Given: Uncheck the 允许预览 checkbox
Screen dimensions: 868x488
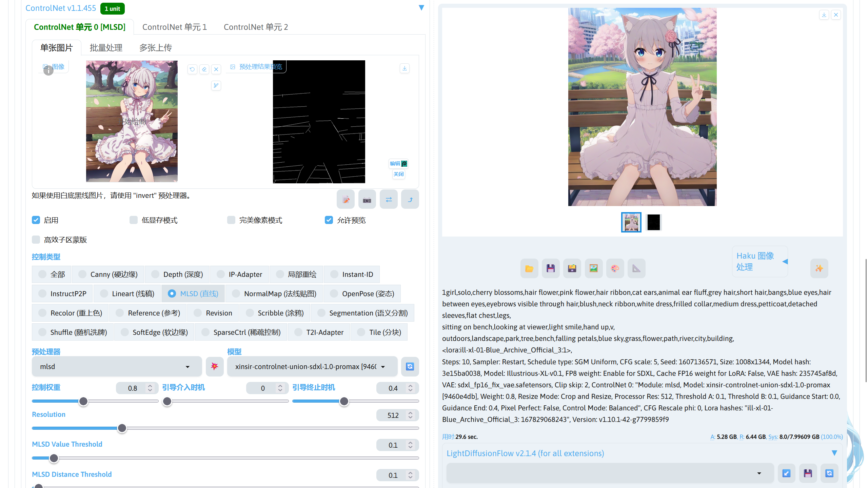Looking at the screenshot, I should point(328,220).
